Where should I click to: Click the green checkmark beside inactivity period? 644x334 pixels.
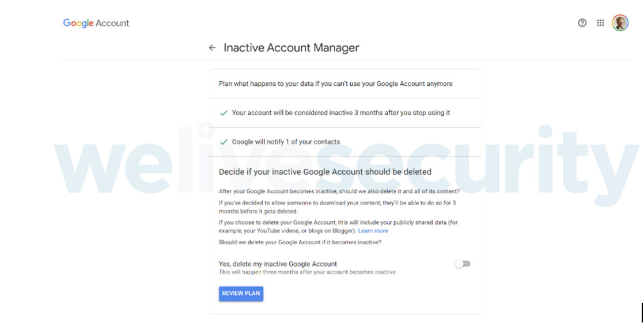[223, 113]
